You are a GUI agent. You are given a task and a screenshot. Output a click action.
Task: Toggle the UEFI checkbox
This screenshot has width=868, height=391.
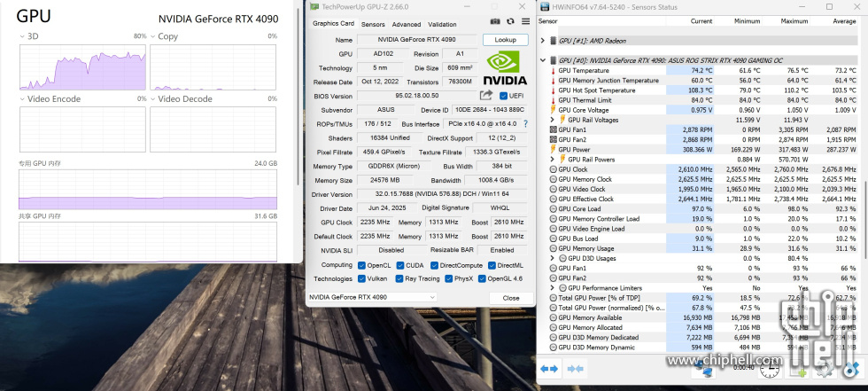click(503, 95)
